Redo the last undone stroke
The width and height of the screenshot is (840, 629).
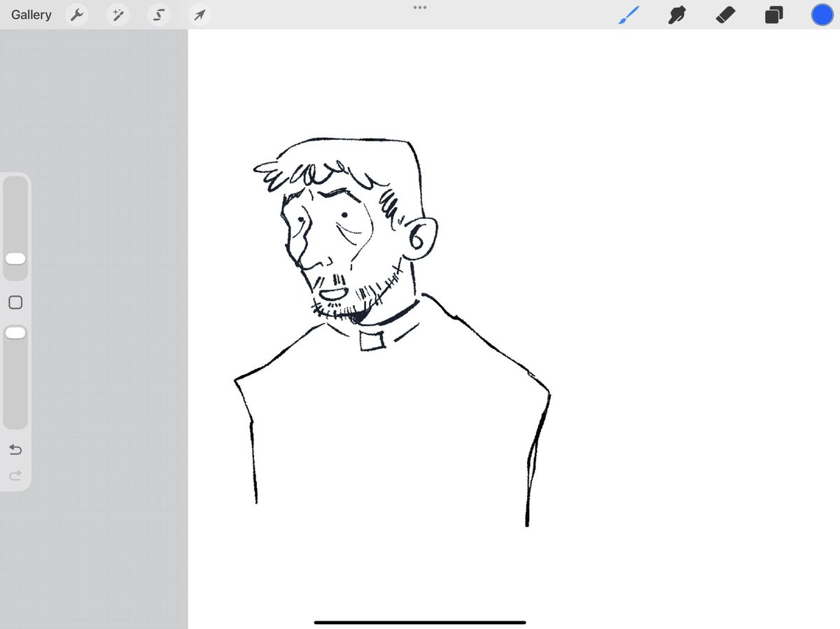click(x=15, y=476)
